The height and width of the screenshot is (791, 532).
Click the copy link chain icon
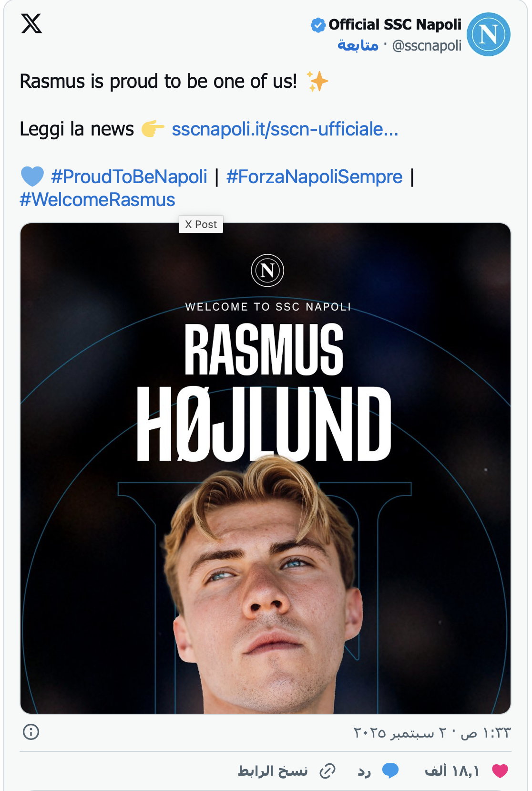coord(327,770)
